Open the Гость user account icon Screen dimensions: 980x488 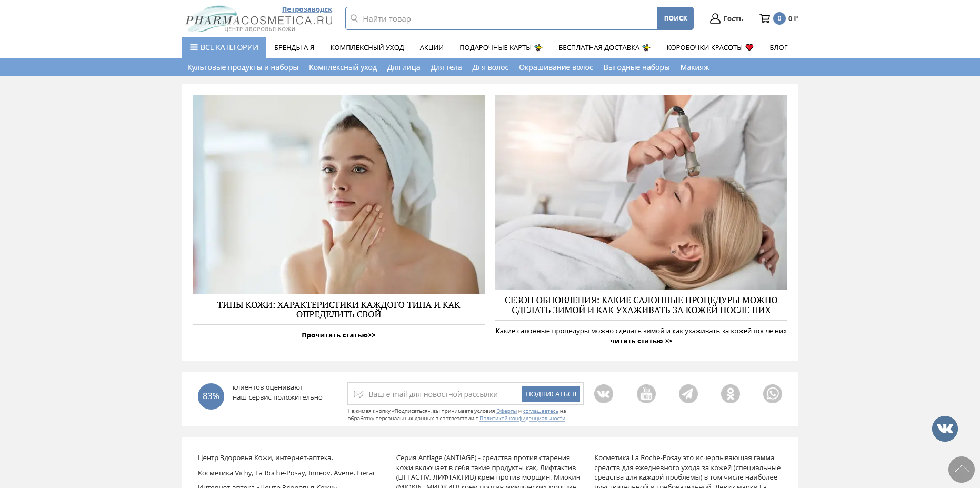(x=715, y=18)
